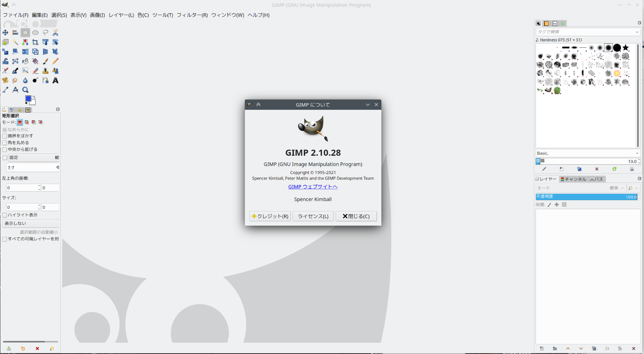Click the refresh brushes icon
Image resolution: width=644 pixels, height=354 pixels.
(614, 169)
